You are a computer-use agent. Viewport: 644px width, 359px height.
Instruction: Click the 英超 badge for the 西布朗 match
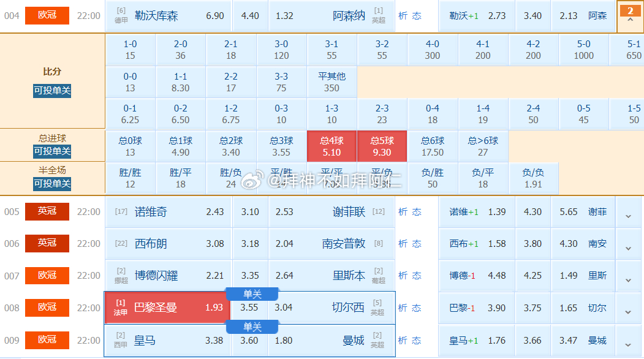tap(47, 243)
